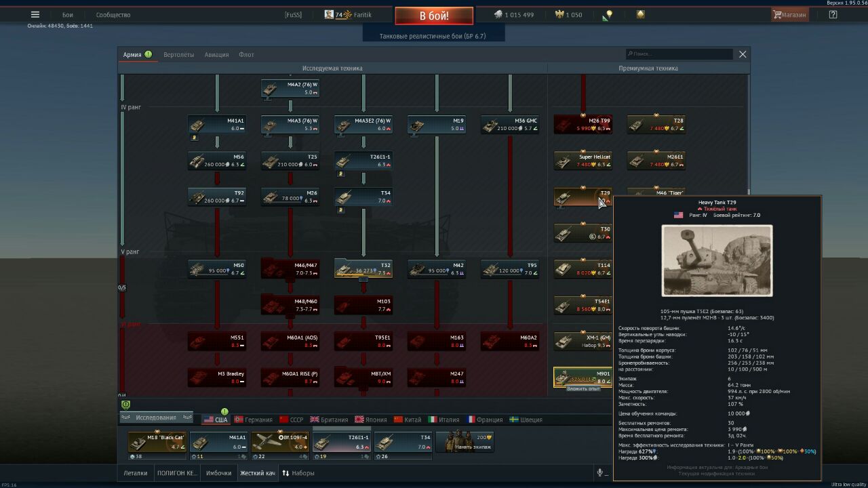Screen dimensions: 868x488
Task: Select the M46/M47 group folder
Action: [x=290, y=268]
